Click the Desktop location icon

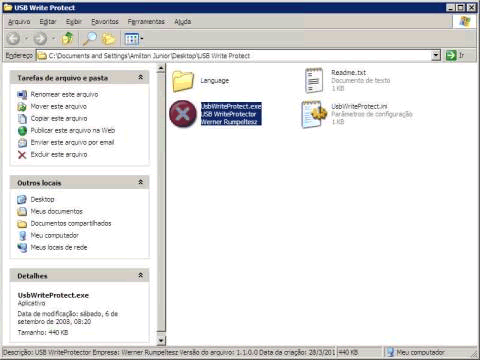[22, 199]
